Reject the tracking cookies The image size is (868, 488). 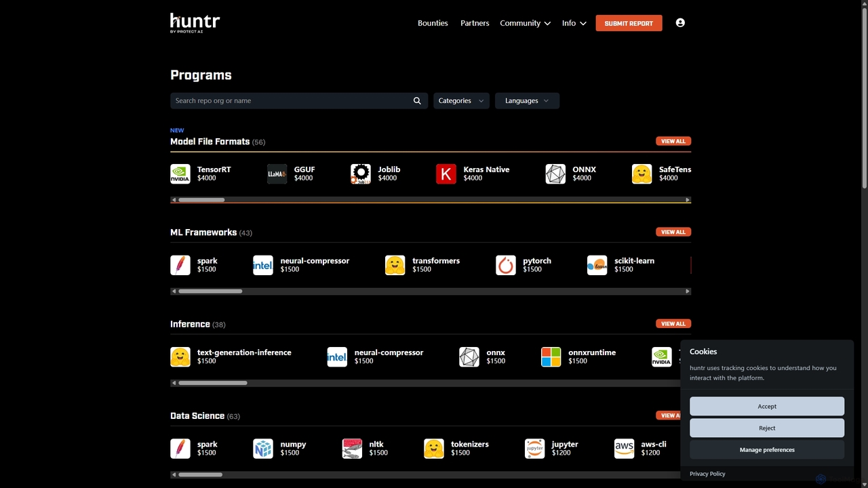click(767, 428)
